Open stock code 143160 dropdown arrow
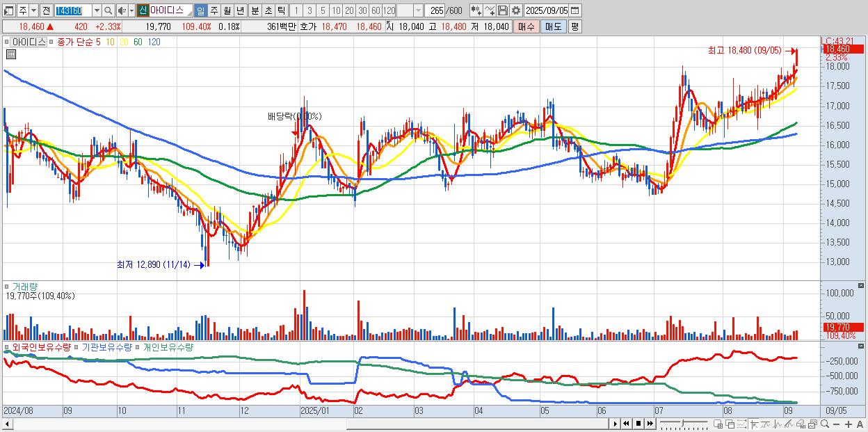 click(x=97, y=10)
